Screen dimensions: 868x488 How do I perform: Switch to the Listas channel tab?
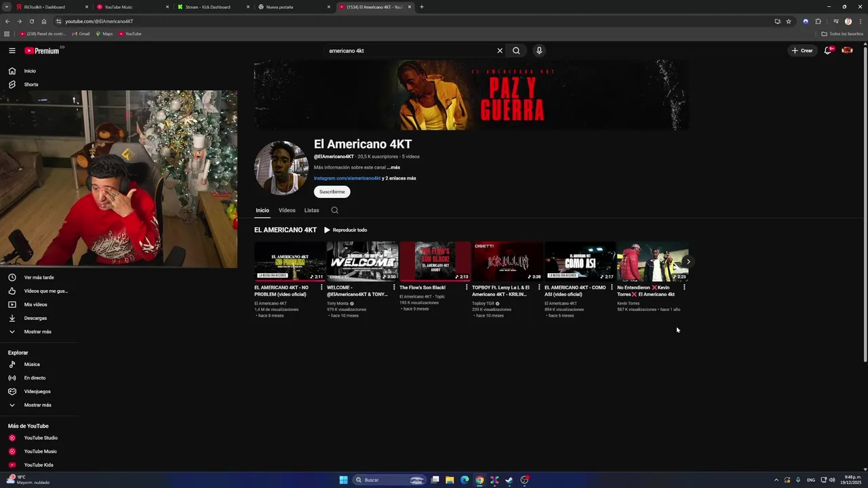pos(311,210)
